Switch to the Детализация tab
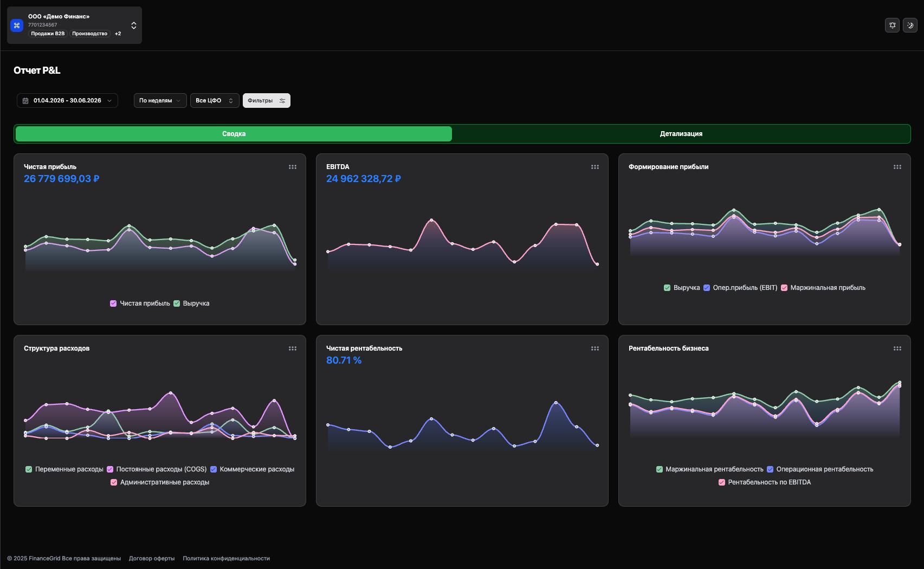 coord(681,134)
